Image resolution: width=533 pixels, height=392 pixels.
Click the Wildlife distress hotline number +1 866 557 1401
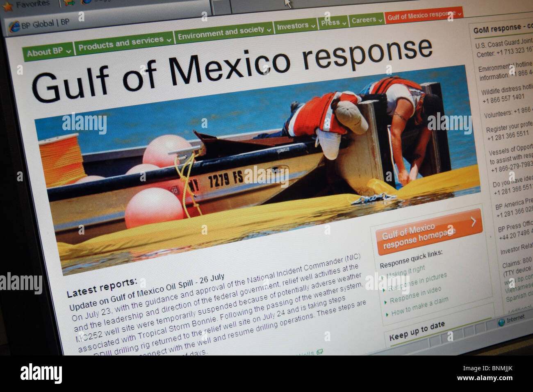pyautogui.click(x=503, y=99)
